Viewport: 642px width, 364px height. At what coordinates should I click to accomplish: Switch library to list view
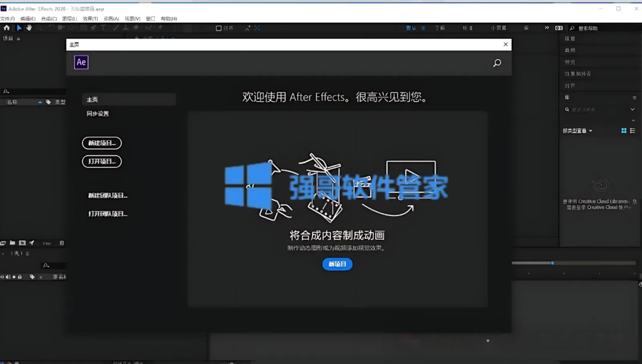click(633, 131)
